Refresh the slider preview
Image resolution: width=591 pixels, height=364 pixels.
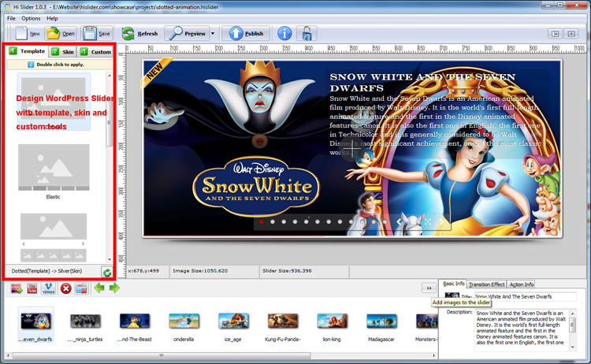(139, 34)
